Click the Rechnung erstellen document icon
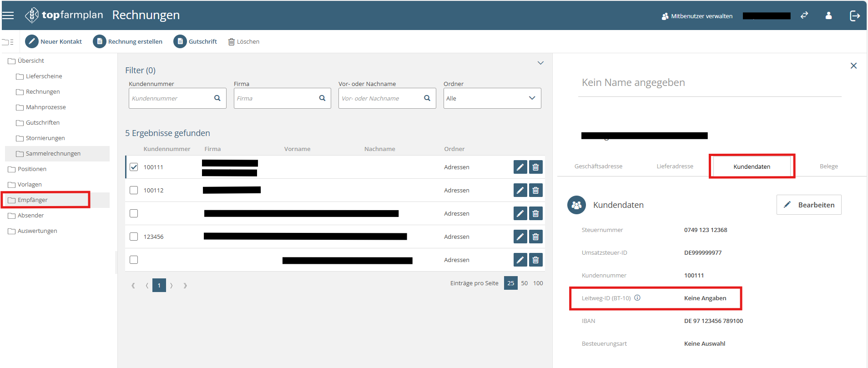Image resolution: width=868 pixels, height=368 pixels. pos(99,41)
